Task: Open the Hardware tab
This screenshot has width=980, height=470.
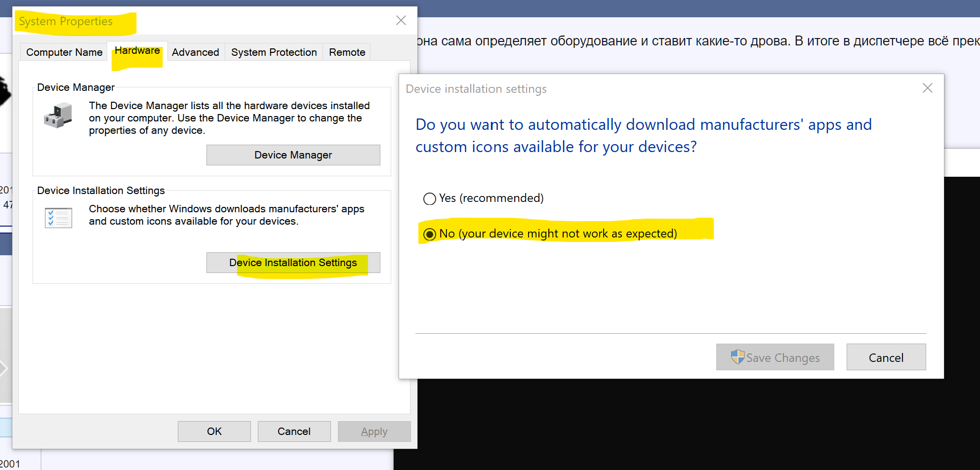Action: pos(137,51)
